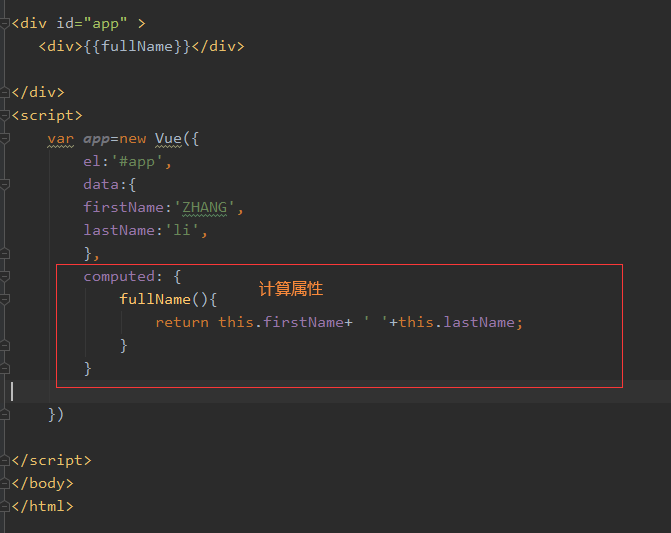Place cursor on the var keyword
This screenshot has height=533, width=671.
coord(60,139)
